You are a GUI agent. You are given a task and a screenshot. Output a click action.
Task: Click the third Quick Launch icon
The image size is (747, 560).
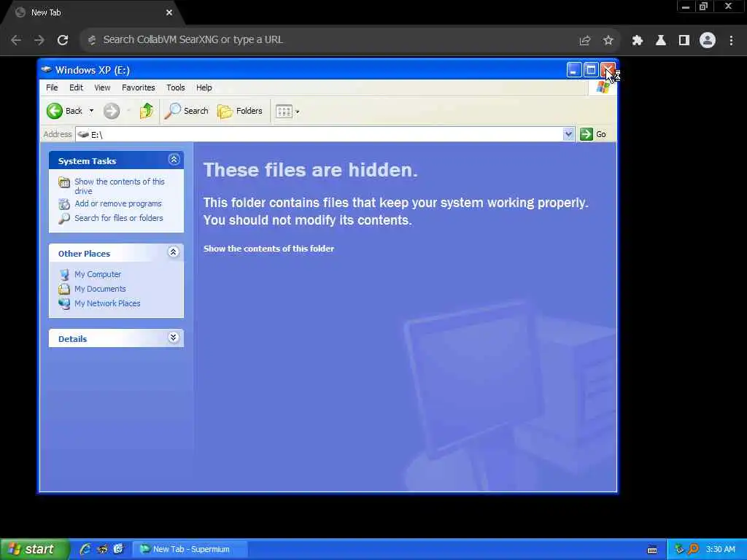118,549
